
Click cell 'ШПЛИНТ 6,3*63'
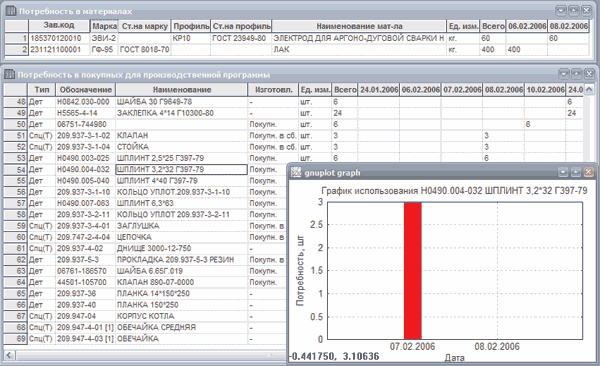click(x=182, y=203)
